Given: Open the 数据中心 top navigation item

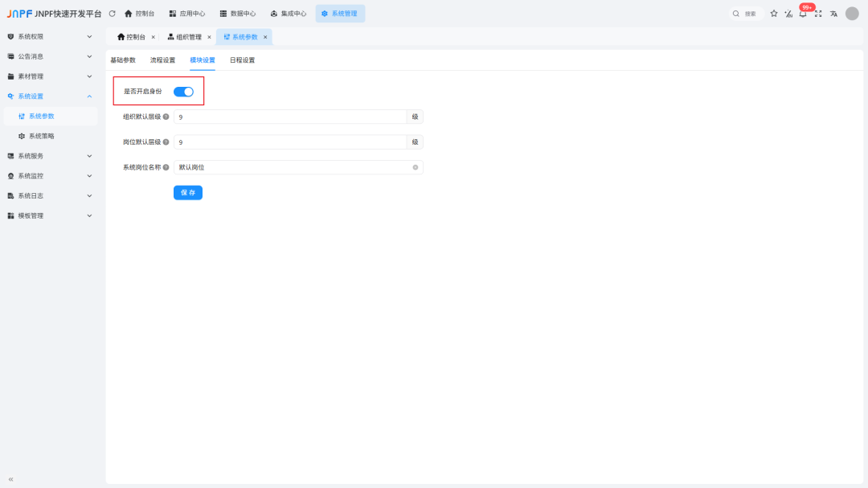Looking at the screenshot, I should [x=237, y=14].
